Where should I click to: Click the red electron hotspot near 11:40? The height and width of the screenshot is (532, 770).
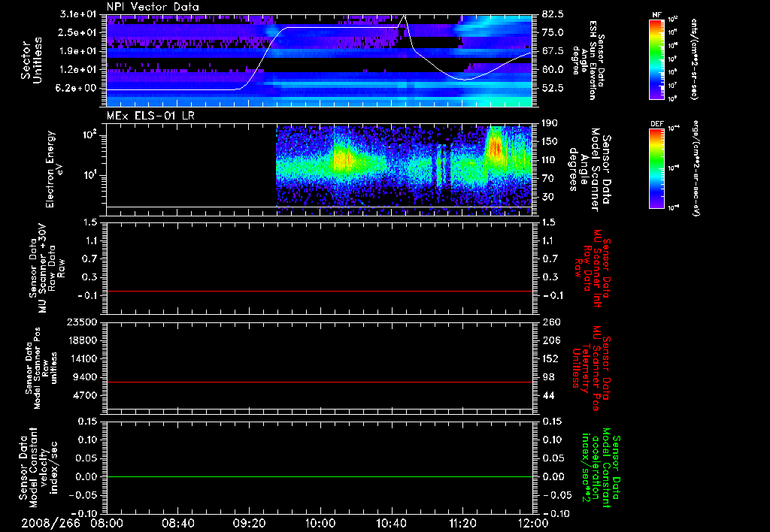coord(495,147)
